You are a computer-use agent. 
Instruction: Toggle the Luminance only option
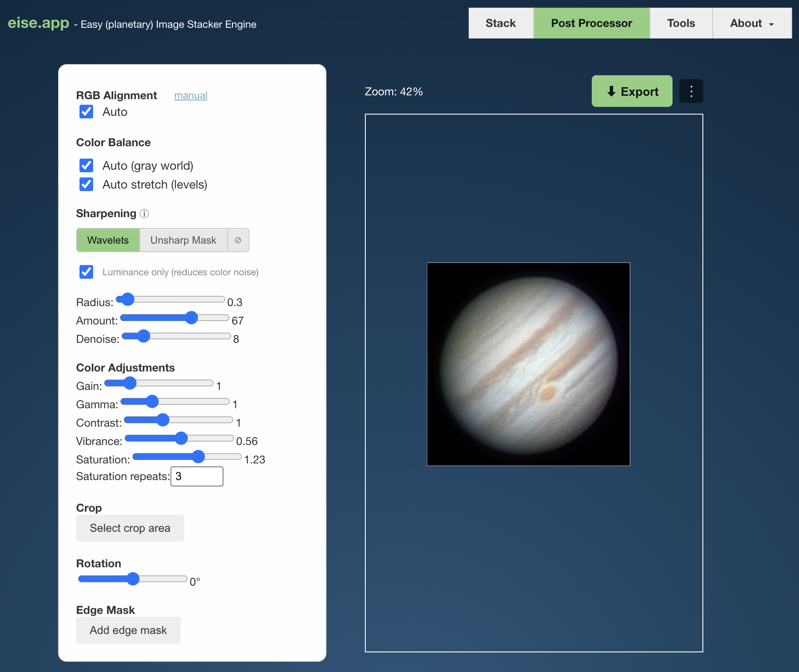click(86, 272)
